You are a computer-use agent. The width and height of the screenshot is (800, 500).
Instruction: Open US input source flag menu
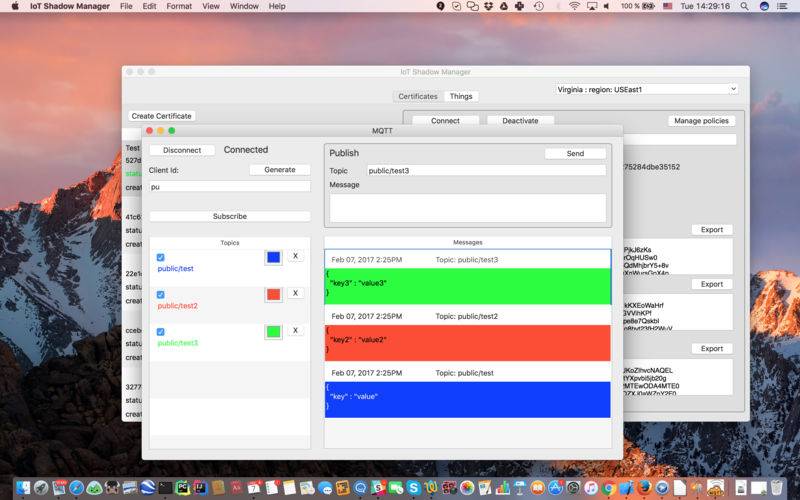pos(667,6)
